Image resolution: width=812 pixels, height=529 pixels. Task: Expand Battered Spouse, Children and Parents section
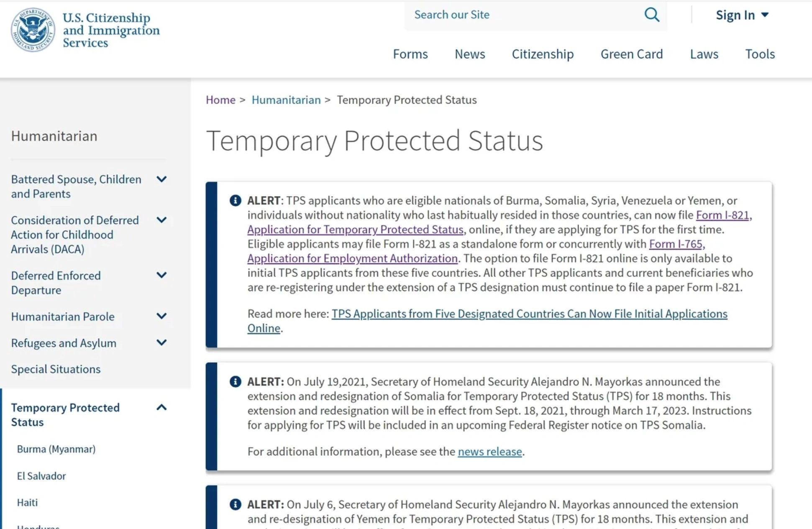(x=161, y=179)
